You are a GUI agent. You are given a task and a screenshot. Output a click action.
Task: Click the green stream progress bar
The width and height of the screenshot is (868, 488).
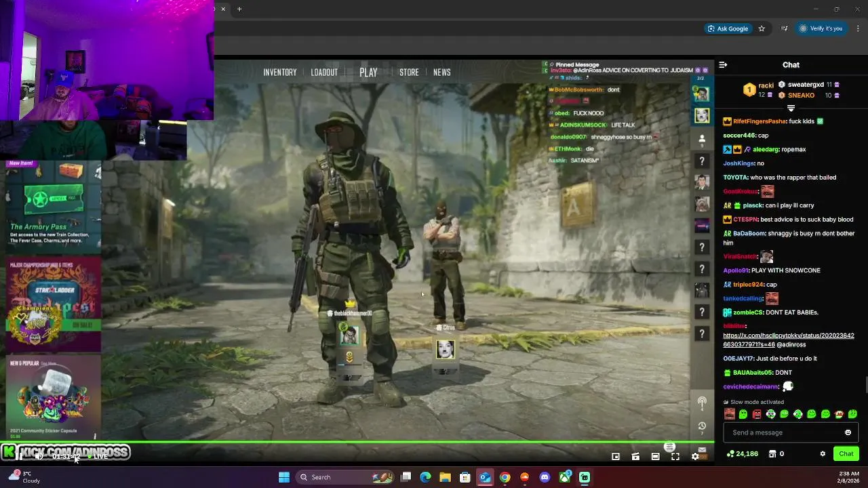pyautogui.click(x=357, y=443)
